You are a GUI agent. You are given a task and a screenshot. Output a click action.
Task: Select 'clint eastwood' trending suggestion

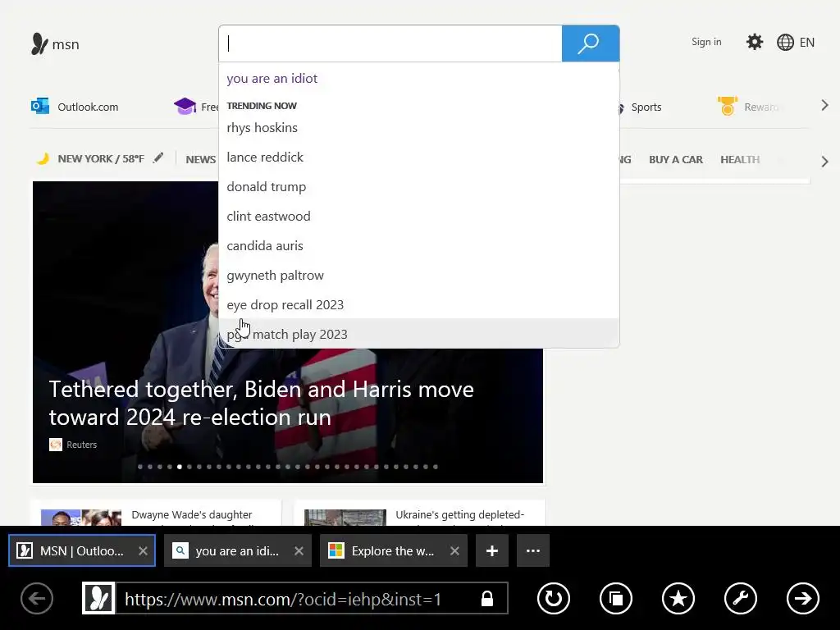tap(419, 216)
